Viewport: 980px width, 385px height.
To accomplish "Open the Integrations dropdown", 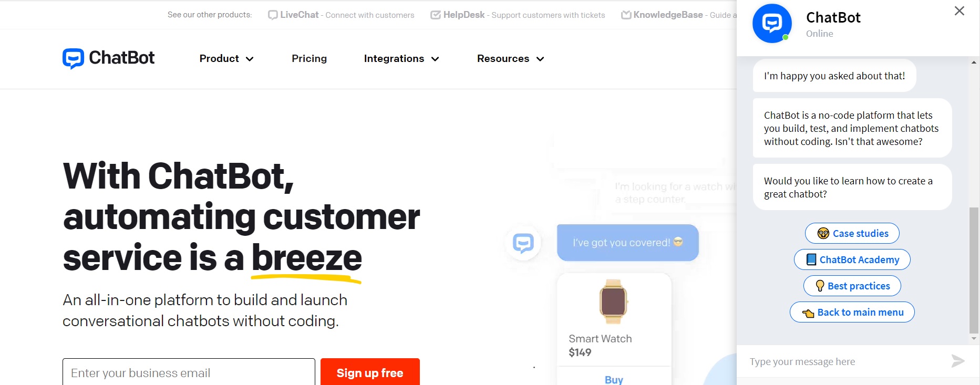I will (401, 58).
